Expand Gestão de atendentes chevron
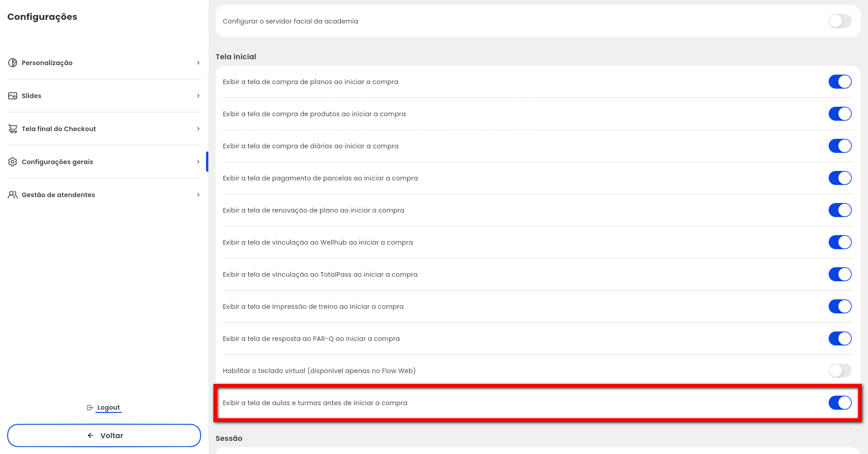This screenshot has width=868, height=454. pos(198,195)
